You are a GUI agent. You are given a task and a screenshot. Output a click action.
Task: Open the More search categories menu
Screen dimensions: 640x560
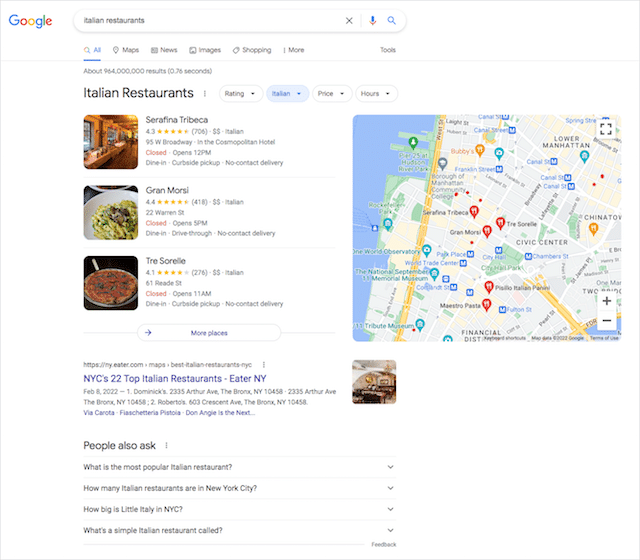(293, 50)
